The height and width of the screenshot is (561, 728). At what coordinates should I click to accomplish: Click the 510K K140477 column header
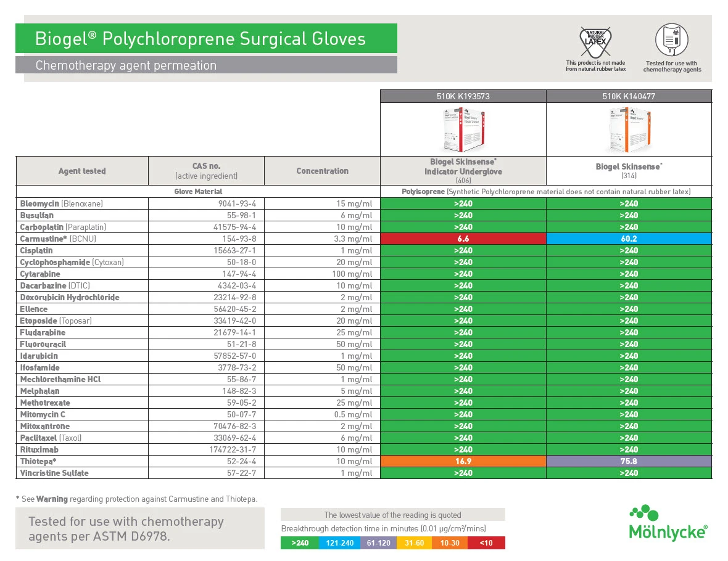[629, 96]
